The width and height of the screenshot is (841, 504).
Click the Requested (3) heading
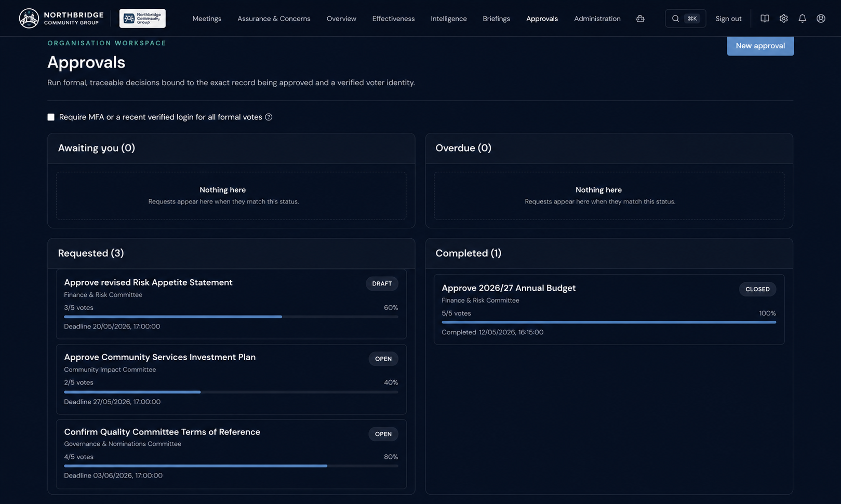point(91,253)
